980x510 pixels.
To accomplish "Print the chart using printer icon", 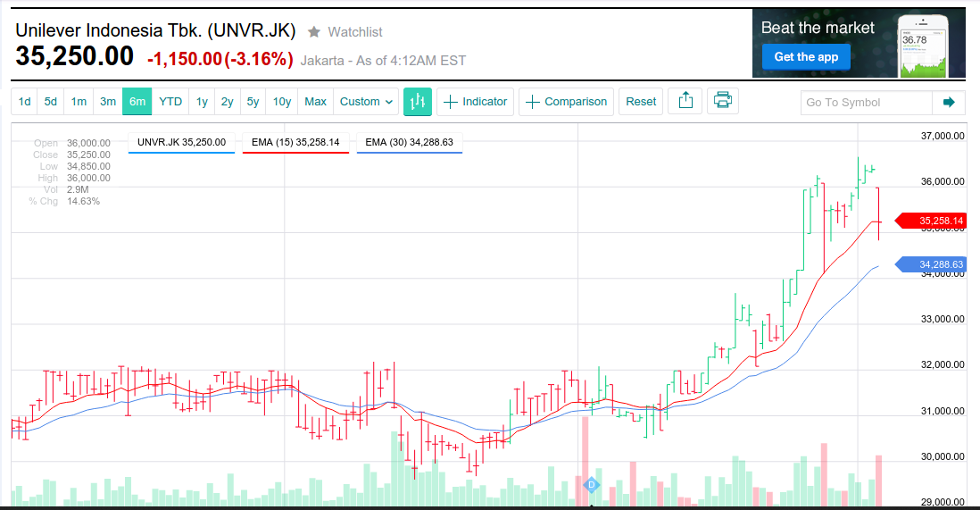I will click(x=722, y=101).
